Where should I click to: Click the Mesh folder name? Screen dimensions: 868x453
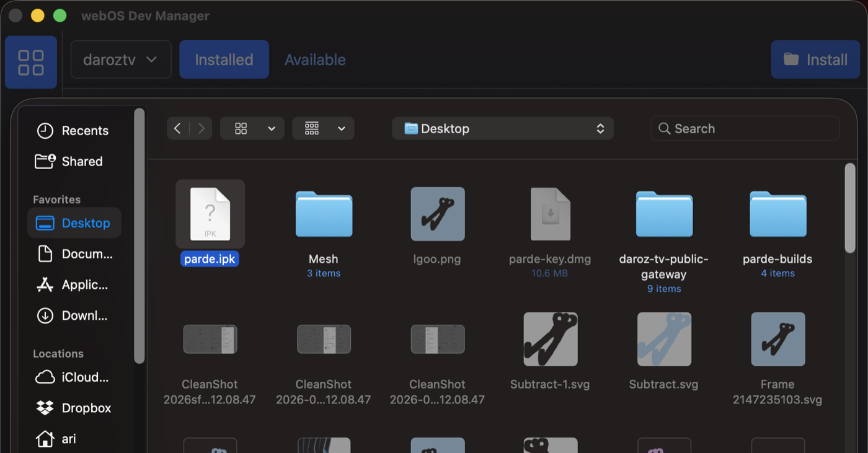(324, 259)
